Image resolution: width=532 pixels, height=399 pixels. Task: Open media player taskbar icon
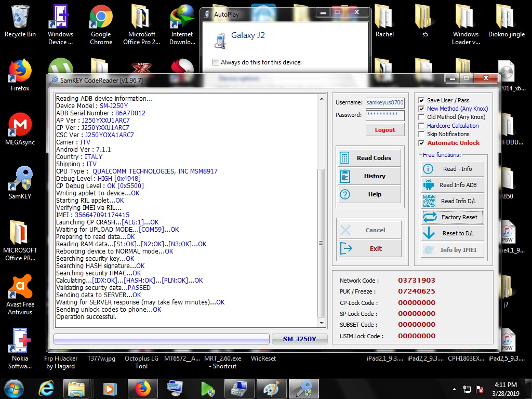(x=109, y=389)
